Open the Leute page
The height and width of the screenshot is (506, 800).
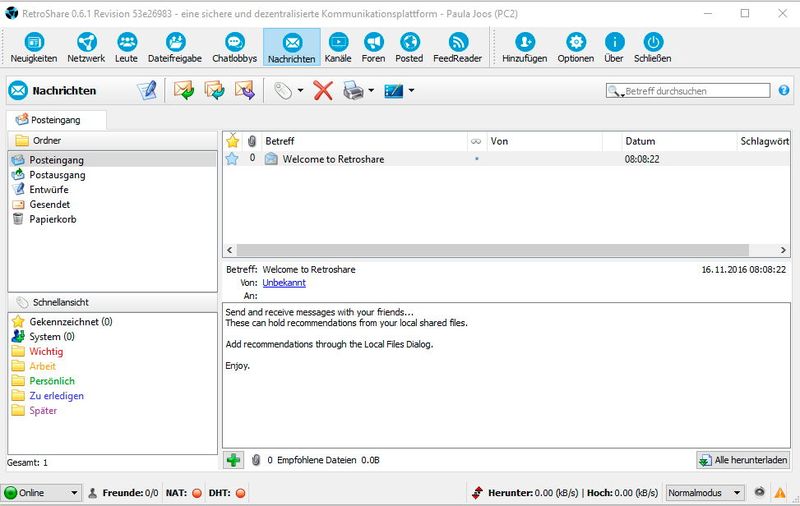(126, 47)
